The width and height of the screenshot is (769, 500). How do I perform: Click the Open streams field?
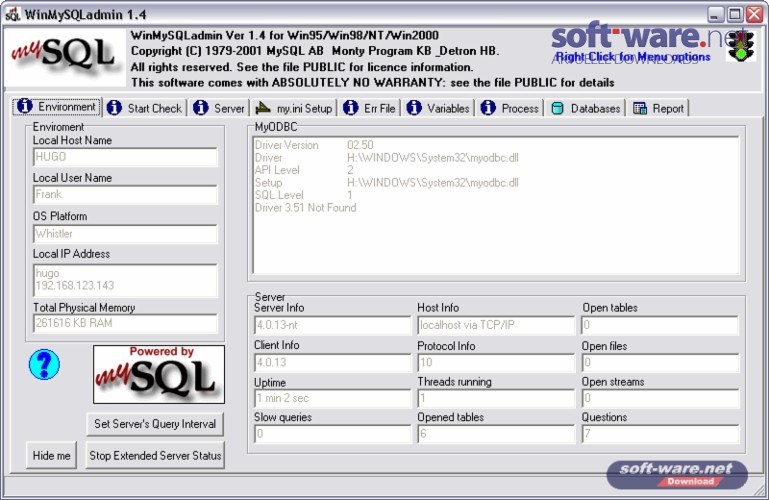click(x=660, y=399)
